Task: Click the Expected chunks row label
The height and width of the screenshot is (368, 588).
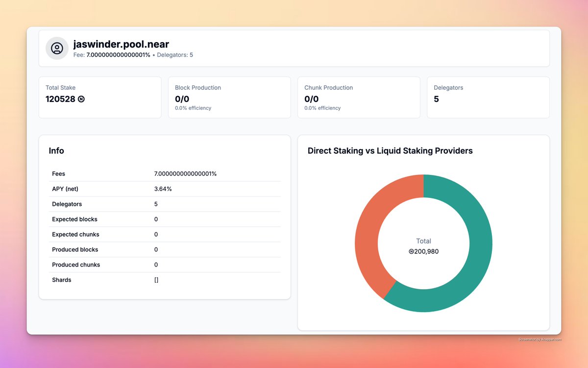Action: 75,234
